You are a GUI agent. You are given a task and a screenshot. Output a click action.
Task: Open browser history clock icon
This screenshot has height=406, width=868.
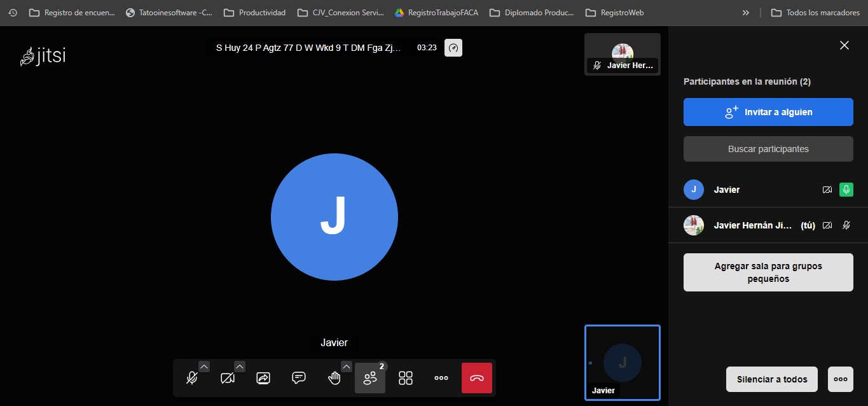[x=12, y=12]
